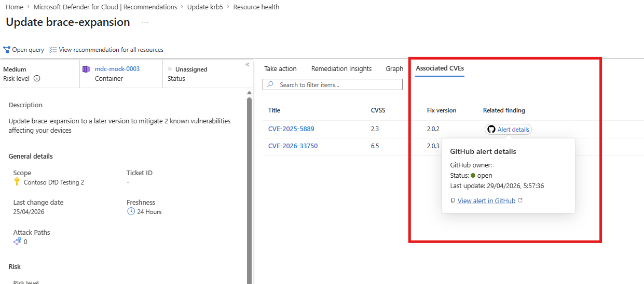Click the Freshness clock icon
Image resolution: width=644 pixels, height=284 pixels.
coord(131,211)
